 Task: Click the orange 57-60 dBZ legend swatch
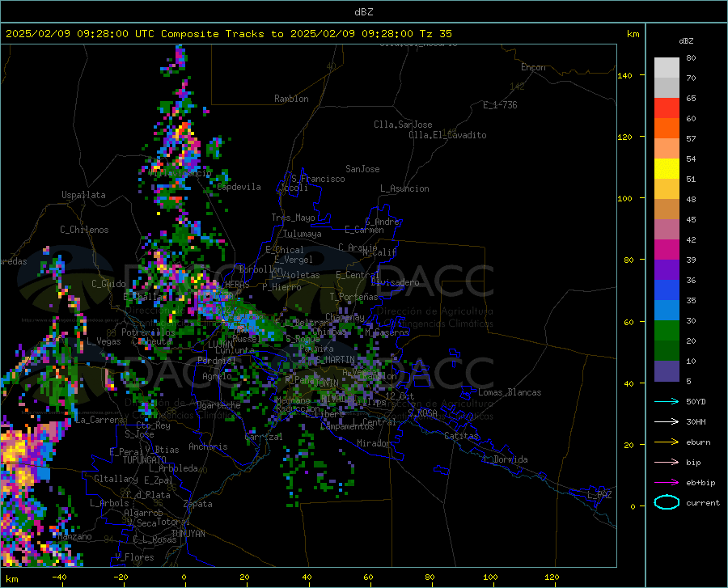(x=667, y=128)
